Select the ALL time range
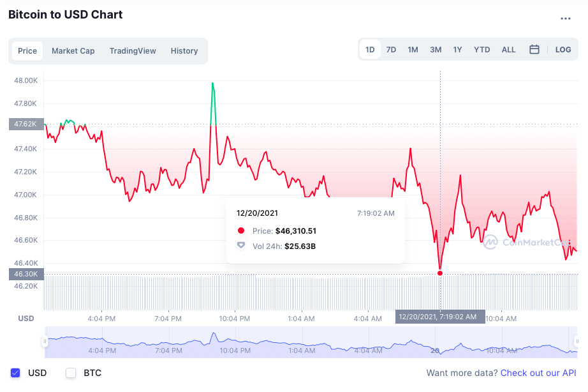The width and height of the screenshot is (588, 392). [x=508, y=49]
